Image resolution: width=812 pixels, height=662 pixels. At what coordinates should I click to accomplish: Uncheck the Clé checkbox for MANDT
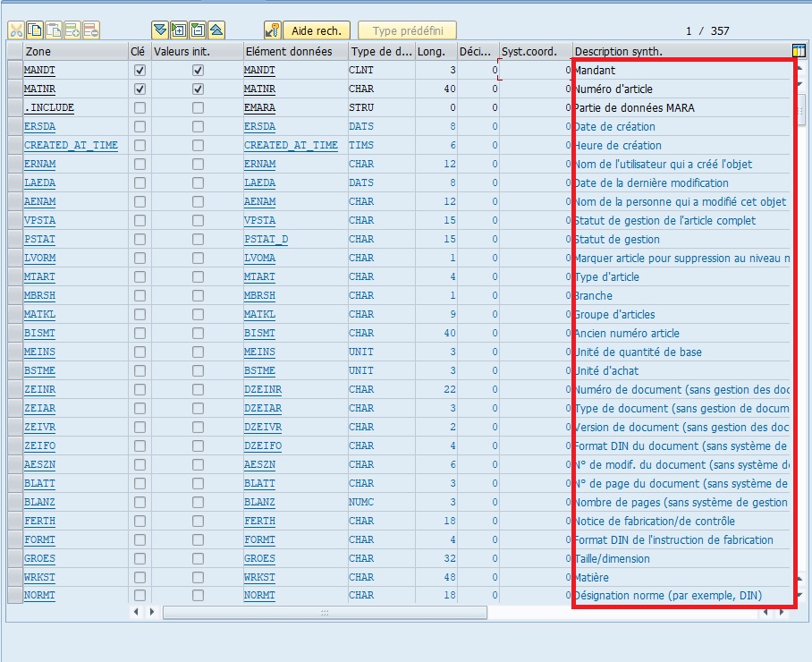[x=139, y=70]
